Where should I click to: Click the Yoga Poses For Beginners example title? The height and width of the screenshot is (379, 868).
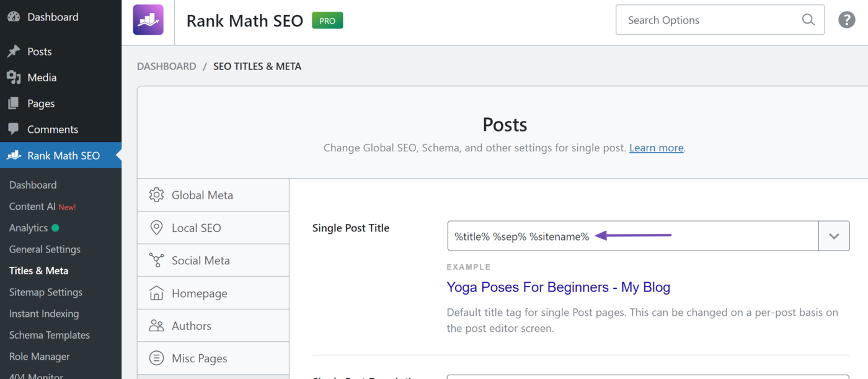click(x=559, y=287)
